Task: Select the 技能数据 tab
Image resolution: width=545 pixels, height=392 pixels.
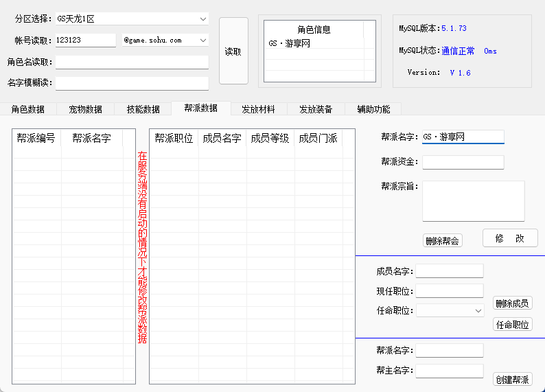Action: coord(143,109)
